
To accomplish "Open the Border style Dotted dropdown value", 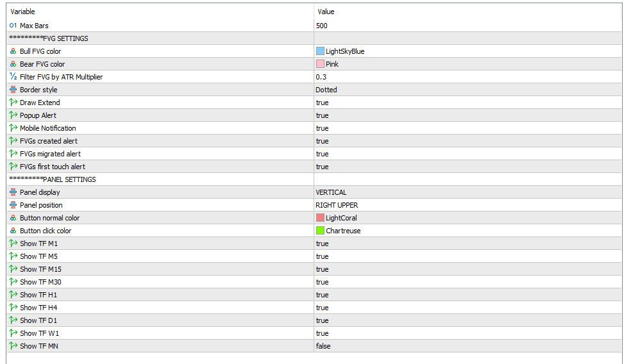I will tap(326, 90).
